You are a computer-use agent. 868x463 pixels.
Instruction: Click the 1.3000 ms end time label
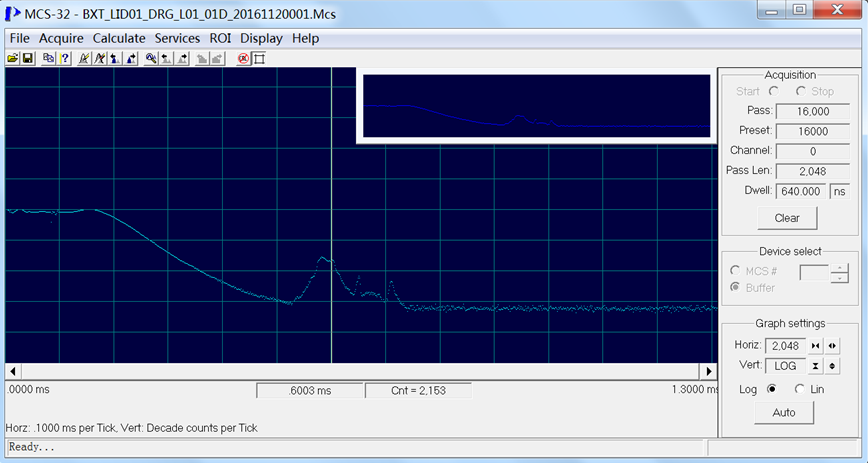coord(695,389)
